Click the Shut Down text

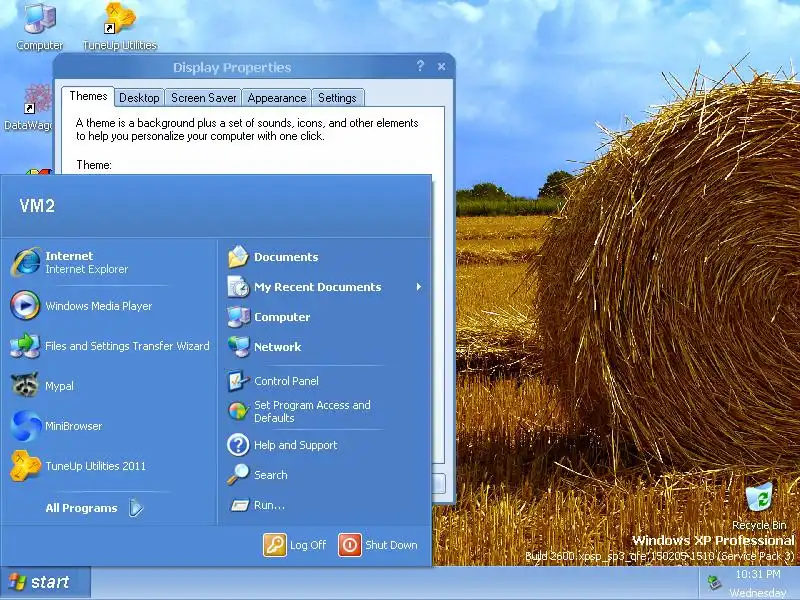coord(391,545)
